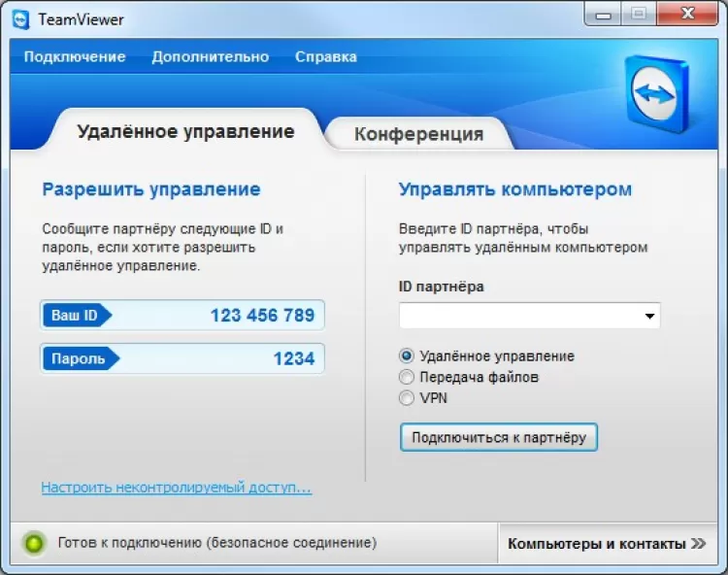Expand the ID партнёра dropdown arrow
The image size is (728, 575).
point(649,316)
